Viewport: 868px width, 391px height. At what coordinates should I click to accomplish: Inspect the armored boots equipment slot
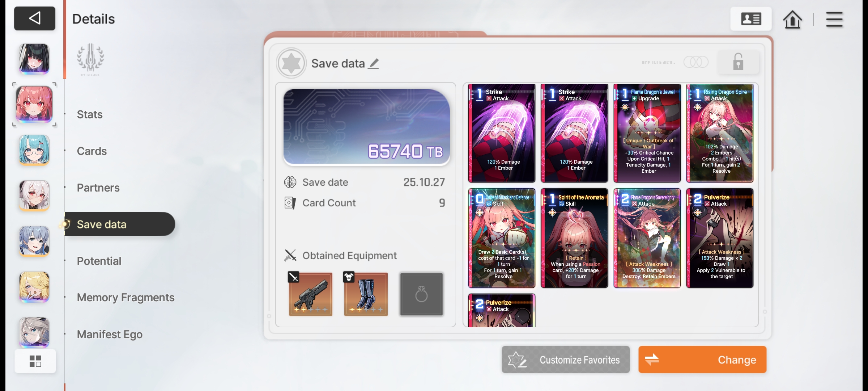click(366, 294)
